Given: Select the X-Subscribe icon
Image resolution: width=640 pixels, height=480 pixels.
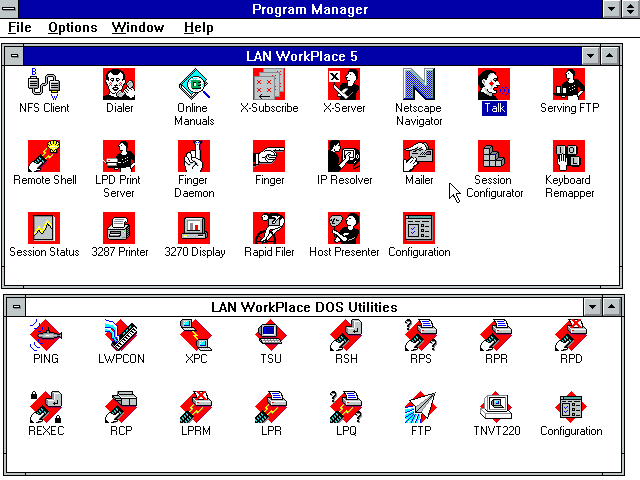Looking at the screenshot, I should click(x=269, y=84).
